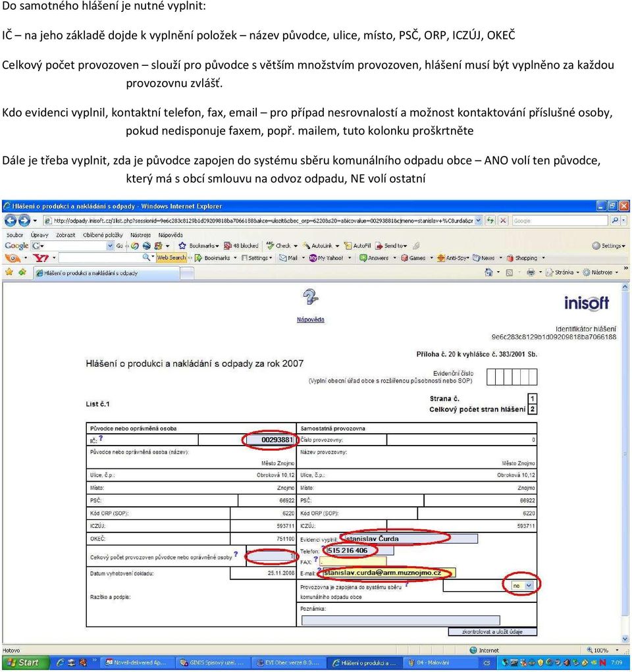632x672 pixels.
Task: Click AutoFill in Google toolbar
Action: click(357, 246)
